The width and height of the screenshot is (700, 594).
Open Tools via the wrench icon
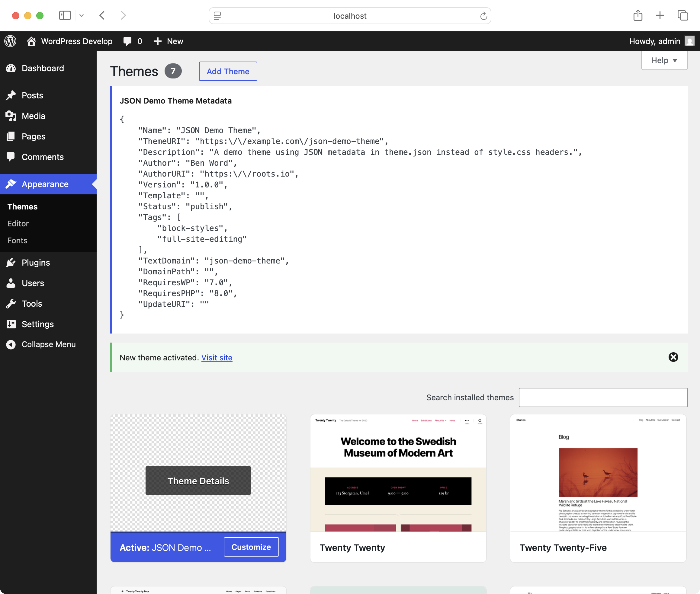coord(11,304)
